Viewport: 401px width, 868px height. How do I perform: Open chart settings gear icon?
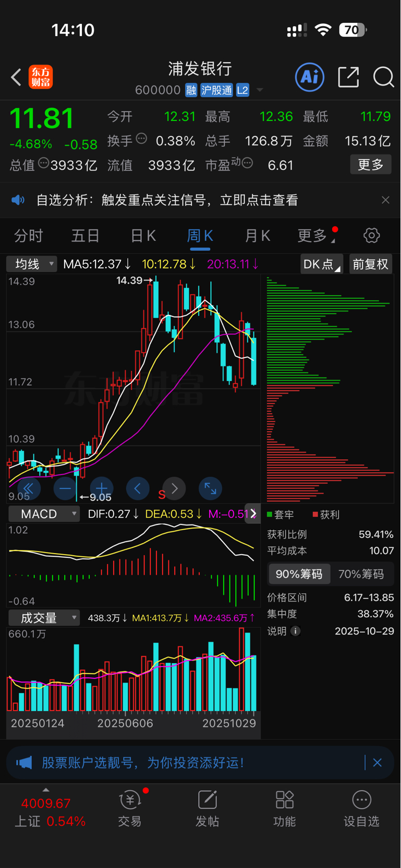coord(372,236)
